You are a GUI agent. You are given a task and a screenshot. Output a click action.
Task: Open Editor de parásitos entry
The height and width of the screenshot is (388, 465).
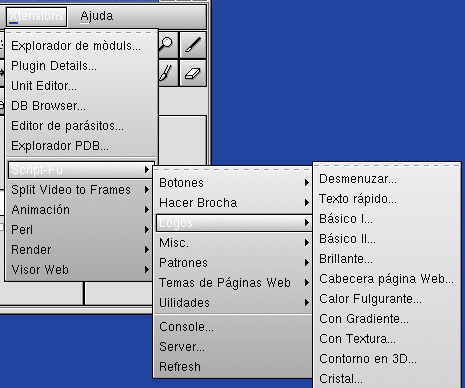82,126
